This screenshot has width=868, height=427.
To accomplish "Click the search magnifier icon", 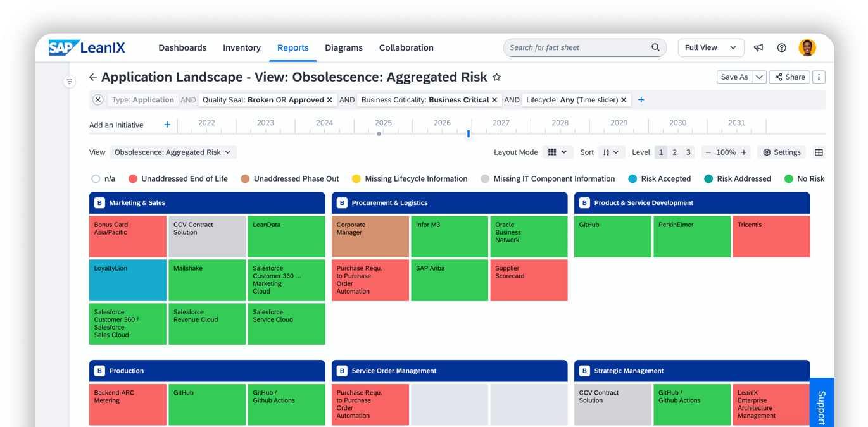I will [655, 47].
